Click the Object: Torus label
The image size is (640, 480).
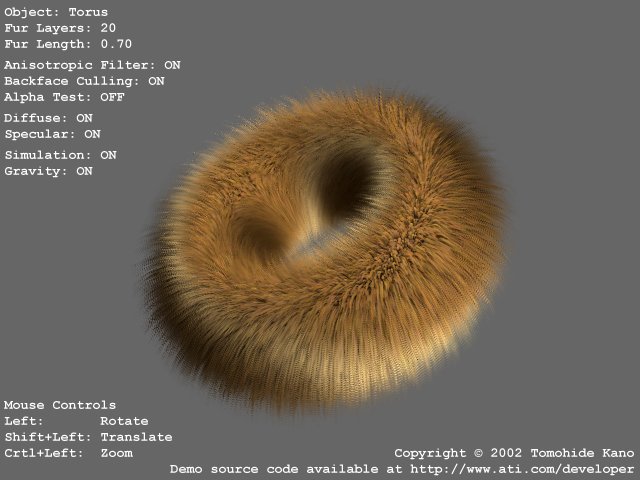(x=55, y=12)
